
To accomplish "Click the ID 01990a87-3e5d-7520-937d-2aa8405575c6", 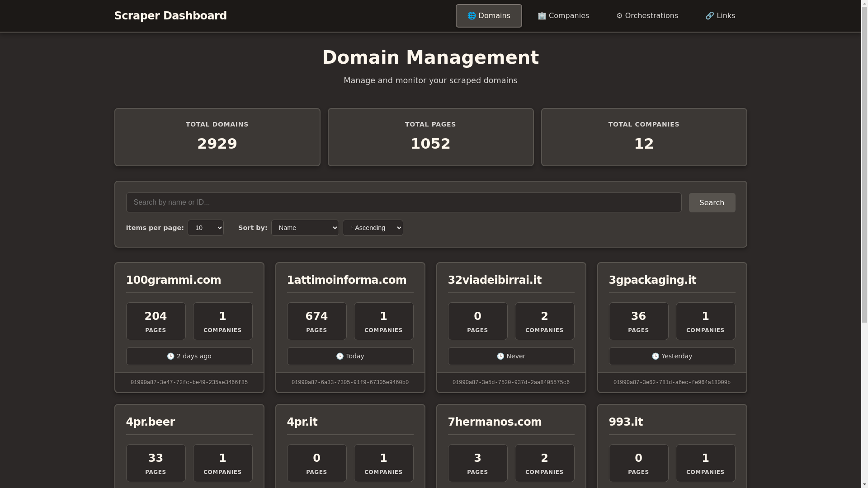I will pyautogui.click(x=511, y=383).
